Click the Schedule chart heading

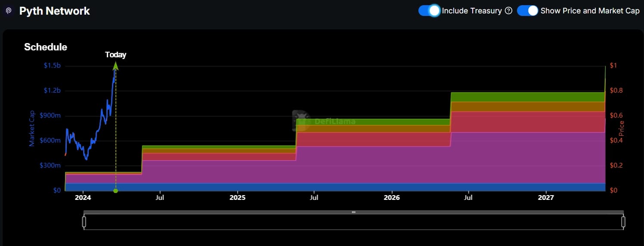click(46, 47)
